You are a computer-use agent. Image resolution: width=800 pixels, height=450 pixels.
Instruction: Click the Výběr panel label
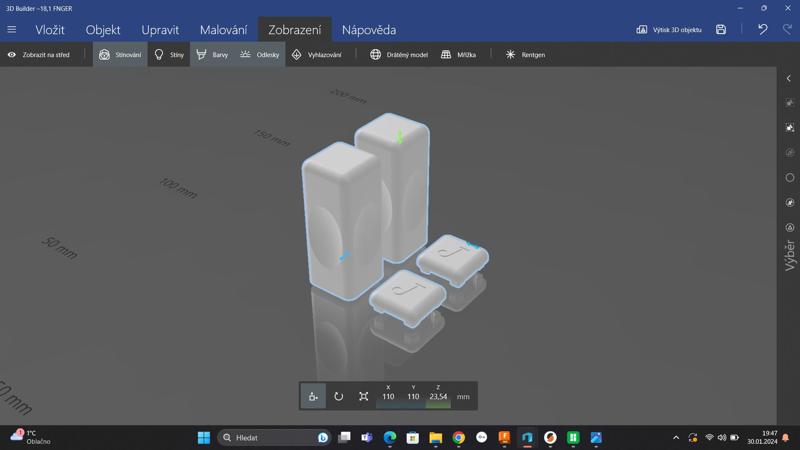point(790,255)
